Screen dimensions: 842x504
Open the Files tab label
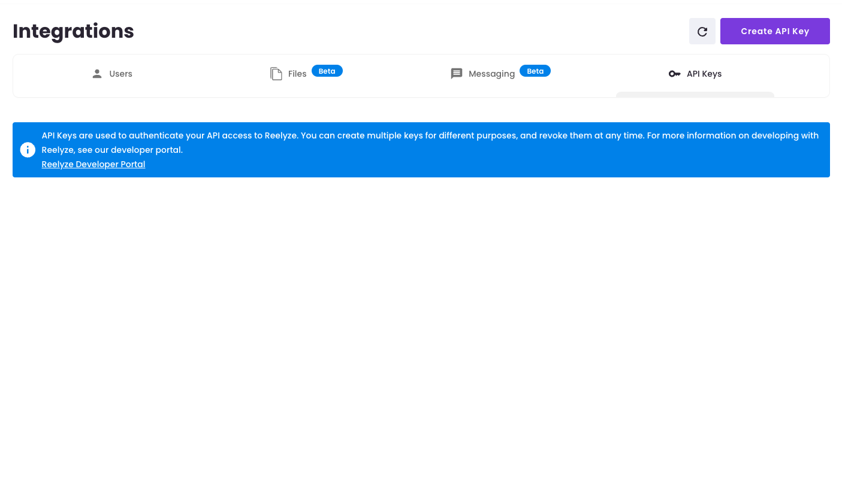tap(297, 74)
